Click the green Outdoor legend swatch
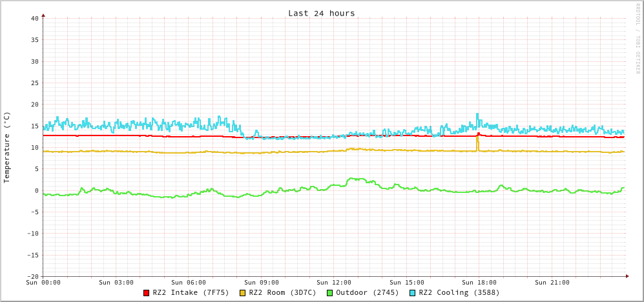 pos(329,293)
